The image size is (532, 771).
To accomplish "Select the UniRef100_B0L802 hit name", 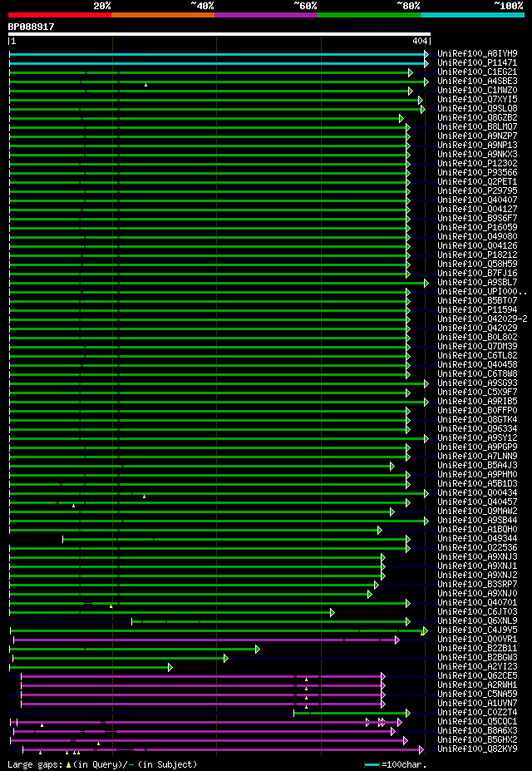I will click(477, 337).
